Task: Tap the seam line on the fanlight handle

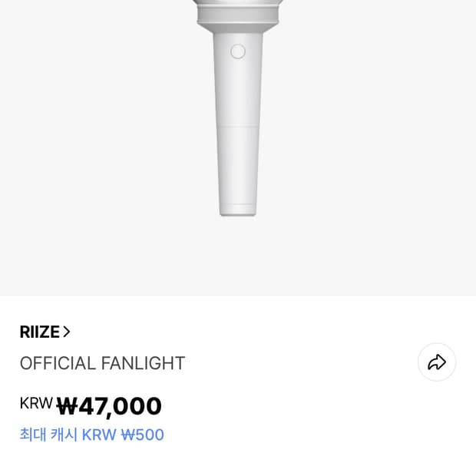Action: (x=238, y=125)
